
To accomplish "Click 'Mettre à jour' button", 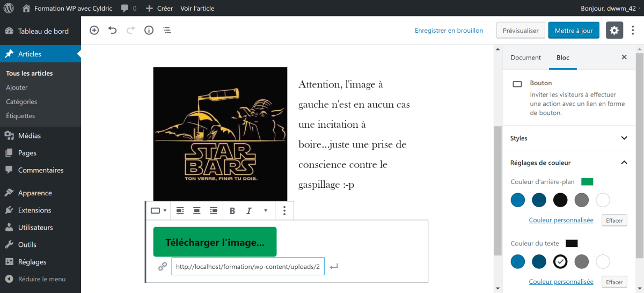I will (x=574, y=31).
